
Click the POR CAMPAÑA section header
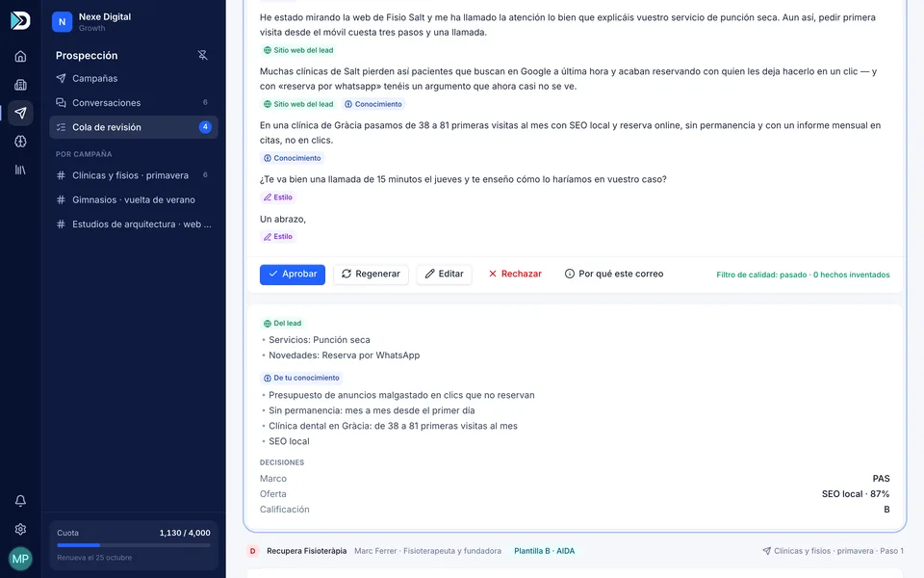click(x=84, y=154)
